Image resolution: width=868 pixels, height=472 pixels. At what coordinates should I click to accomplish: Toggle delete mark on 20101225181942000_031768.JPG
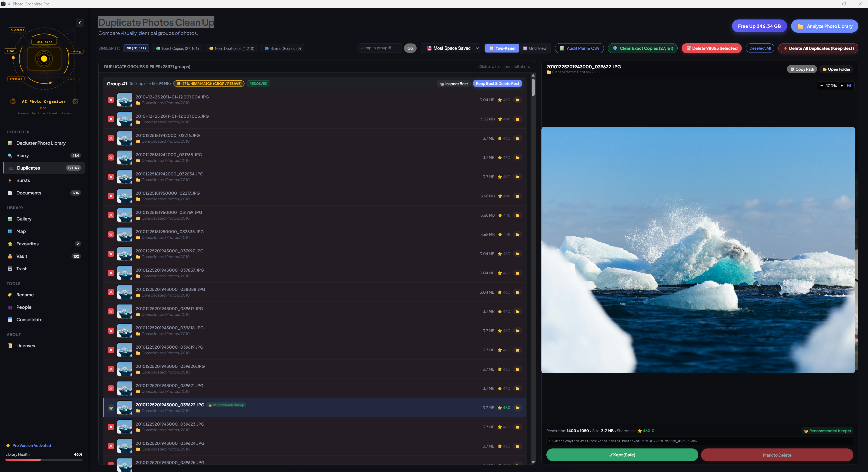[111, 158]
